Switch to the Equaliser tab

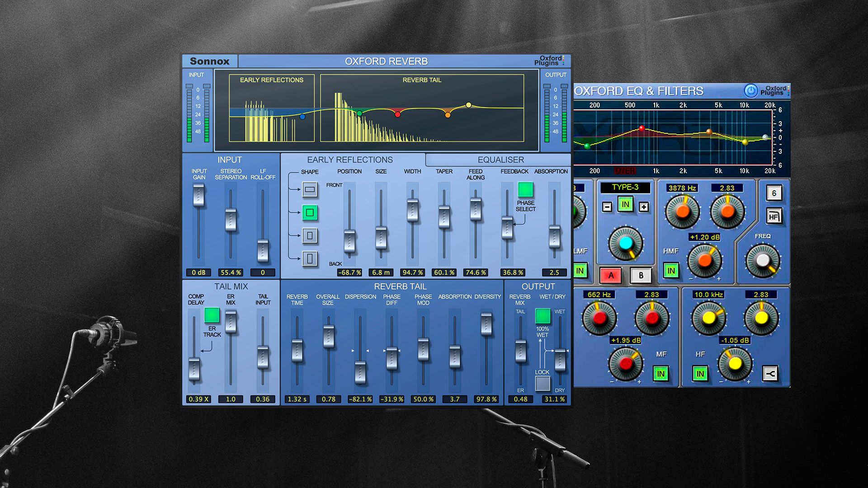tap(500, 160)
